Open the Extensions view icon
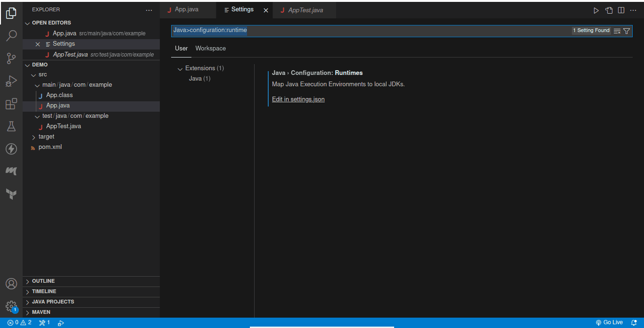Viewport: 644px width, 328px height. [x=11, y=104]
